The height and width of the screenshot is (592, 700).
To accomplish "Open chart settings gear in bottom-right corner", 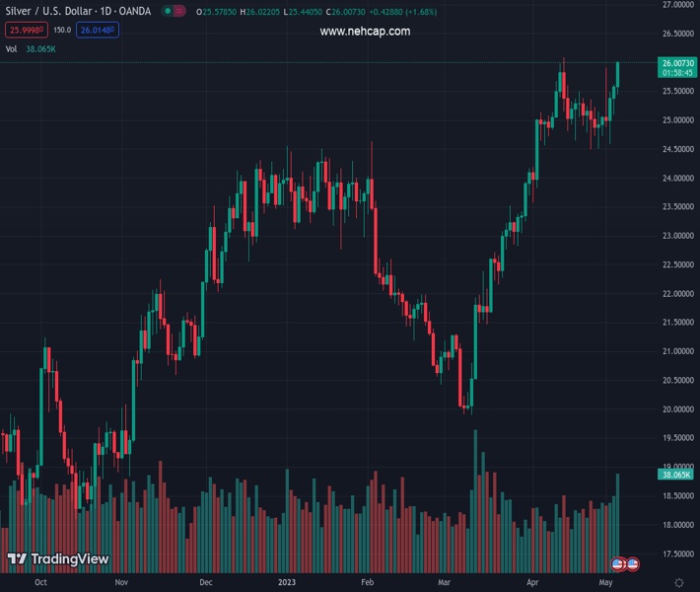I will click(x=679, y=583).
